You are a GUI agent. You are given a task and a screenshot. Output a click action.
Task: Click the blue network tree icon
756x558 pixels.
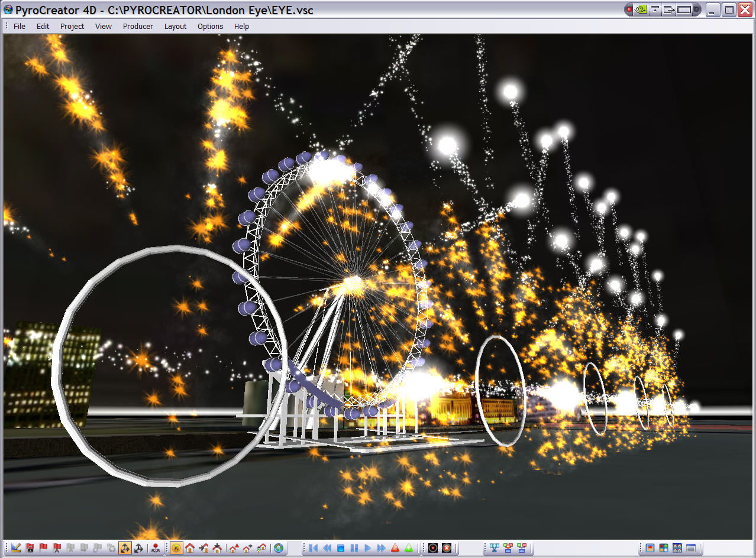pos(495,548)
